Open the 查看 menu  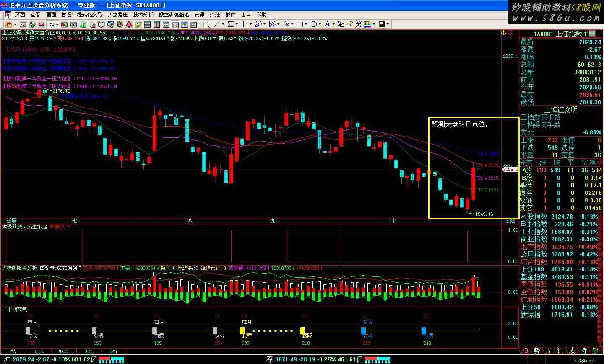tap(35, 14)
